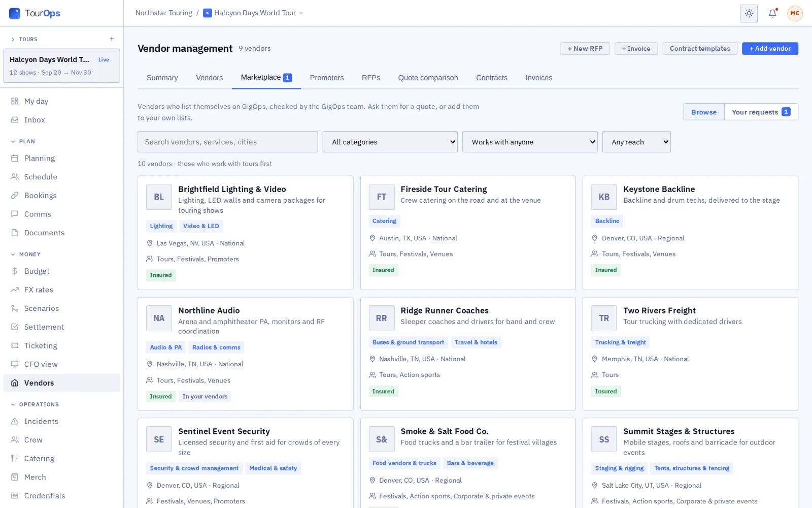Open Incidents in sidebar
The height and width of the screenshot is (508, 812).
pyautogui.click(x=62, y=421)
